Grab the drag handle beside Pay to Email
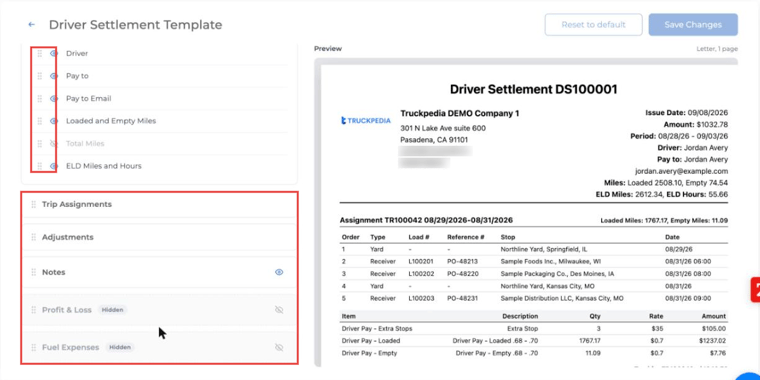The image size is (760, 380). tap(40, 99)
